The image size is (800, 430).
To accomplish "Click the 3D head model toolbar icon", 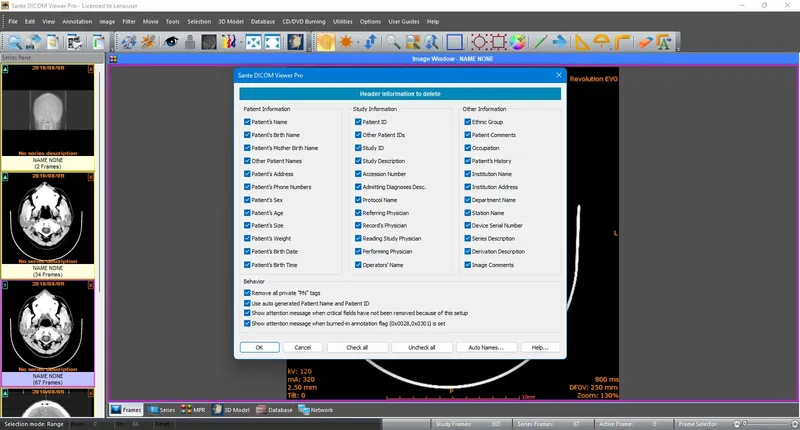I will coord(295,42).
